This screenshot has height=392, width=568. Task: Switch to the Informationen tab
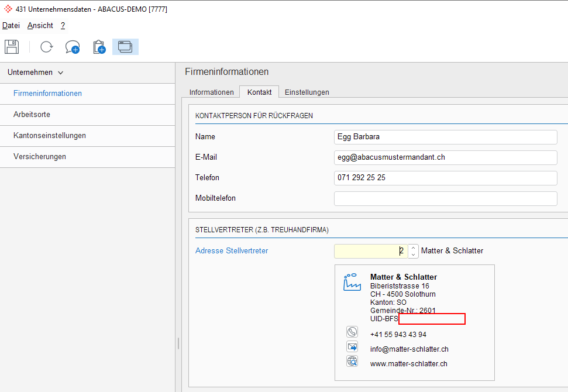[211, 92]
